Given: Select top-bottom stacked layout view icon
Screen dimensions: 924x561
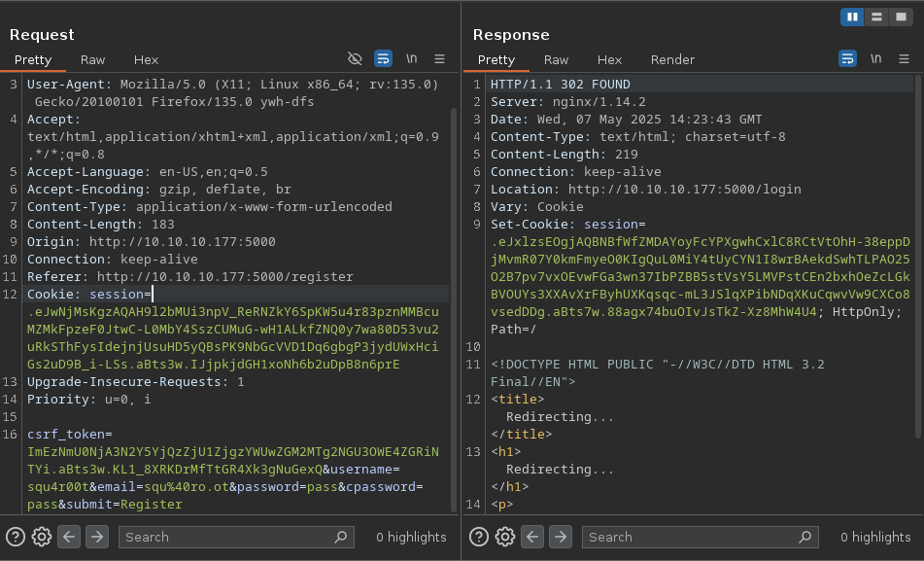Looking at the screenshot, I should 876,17.
